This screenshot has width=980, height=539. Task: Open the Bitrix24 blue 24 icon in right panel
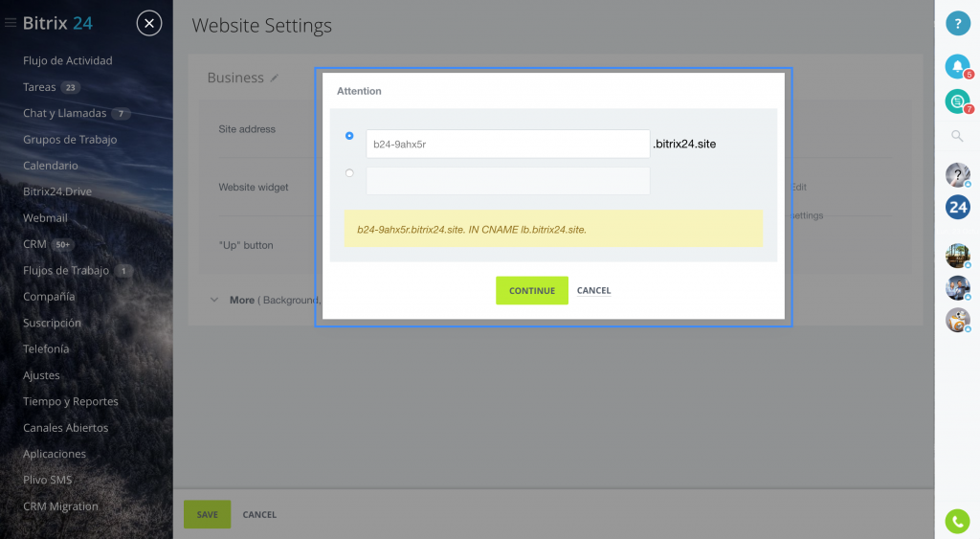tap(957, 207)
